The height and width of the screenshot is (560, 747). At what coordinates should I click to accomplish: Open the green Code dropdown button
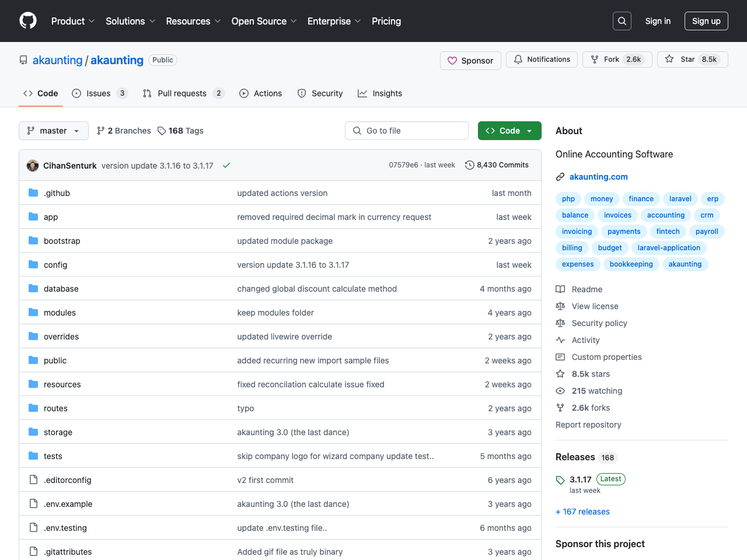point(509,131)
